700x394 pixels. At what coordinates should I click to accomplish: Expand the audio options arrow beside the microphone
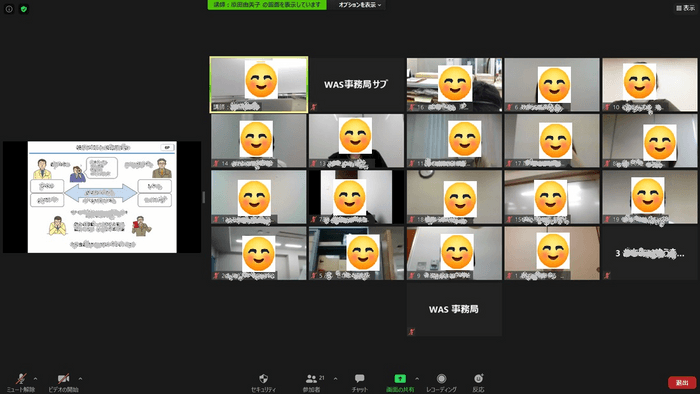point(36,379)
